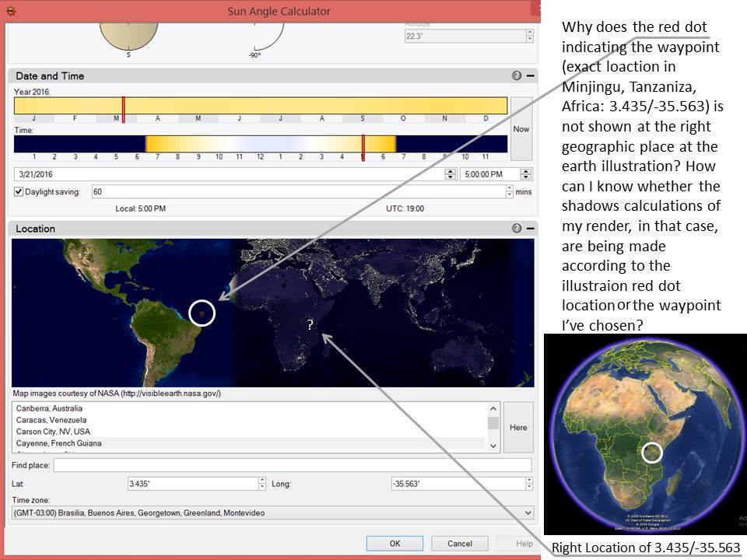Click the Altitude spinner arrows
The image size is (747, 560).
530,36
